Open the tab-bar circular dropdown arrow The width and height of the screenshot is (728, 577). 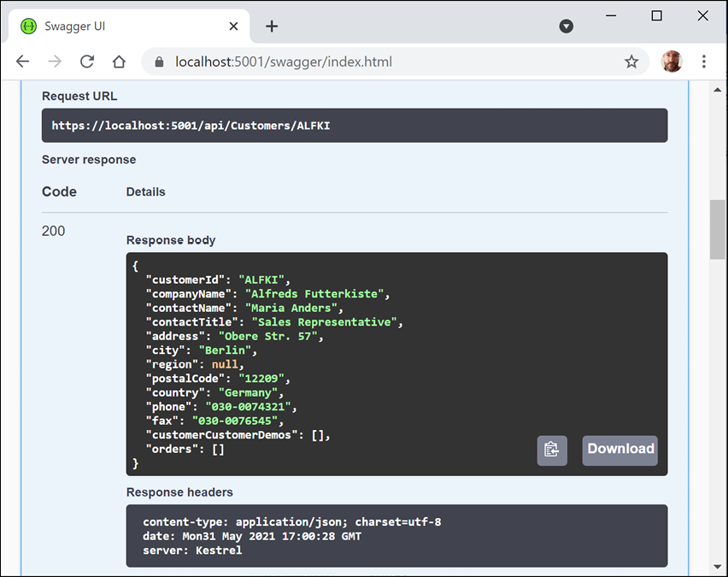coord(566,26)
